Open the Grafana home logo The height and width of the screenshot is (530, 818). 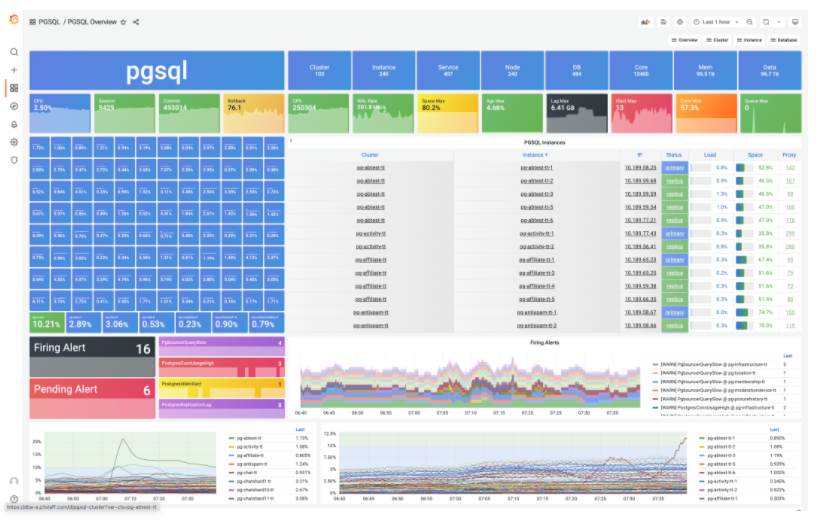(14, 20)
